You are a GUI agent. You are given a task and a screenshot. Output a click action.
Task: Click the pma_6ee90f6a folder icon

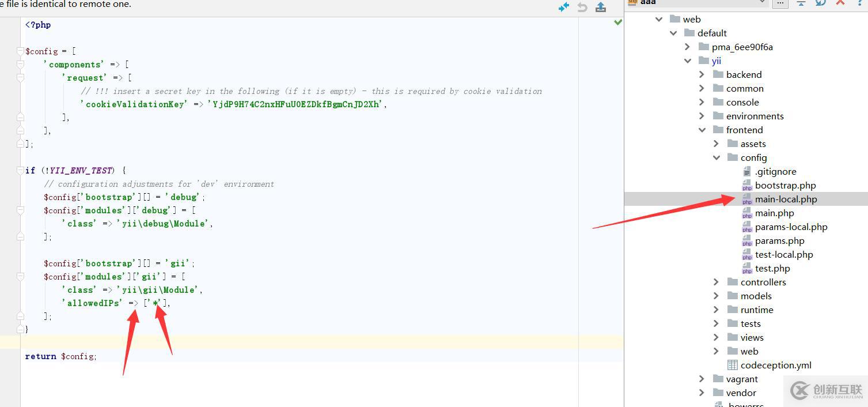[x=703, y=47]
